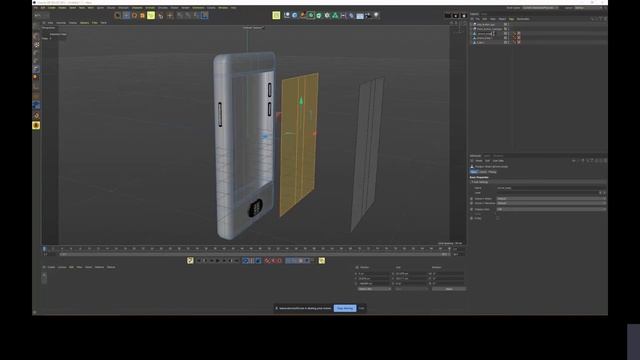Open the Object (Rel) coordinate dropdown
The image size is (640, 360).
click(374, 289)
